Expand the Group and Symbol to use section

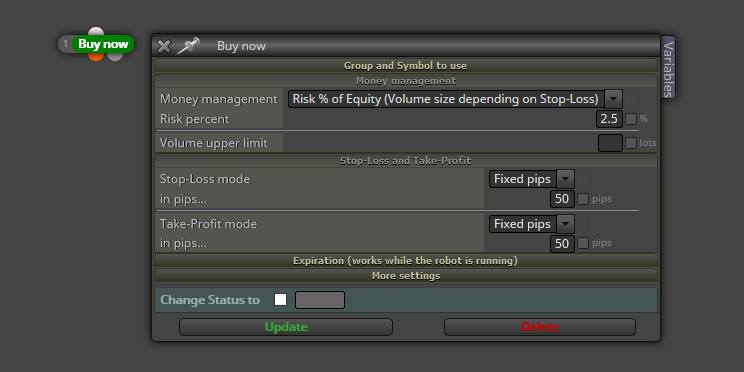406,65
